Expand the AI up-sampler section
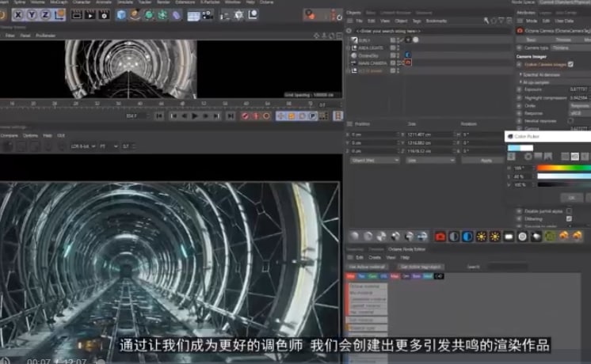Screen dimensions: 591x364 (521, 82)
